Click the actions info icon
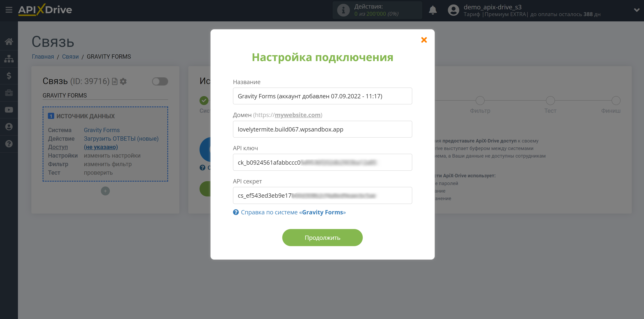The height and width of the screenshot is (319, 644). (343, 10)
